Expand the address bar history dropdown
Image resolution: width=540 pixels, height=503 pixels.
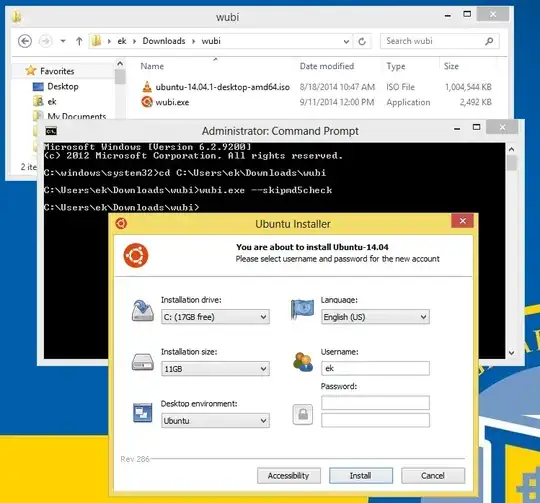click(346, 42)
